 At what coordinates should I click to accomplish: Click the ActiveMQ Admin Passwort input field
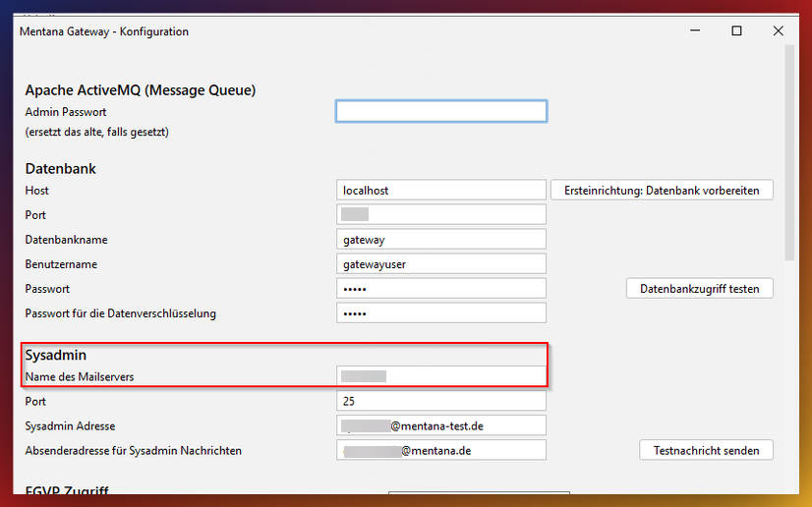441,111
